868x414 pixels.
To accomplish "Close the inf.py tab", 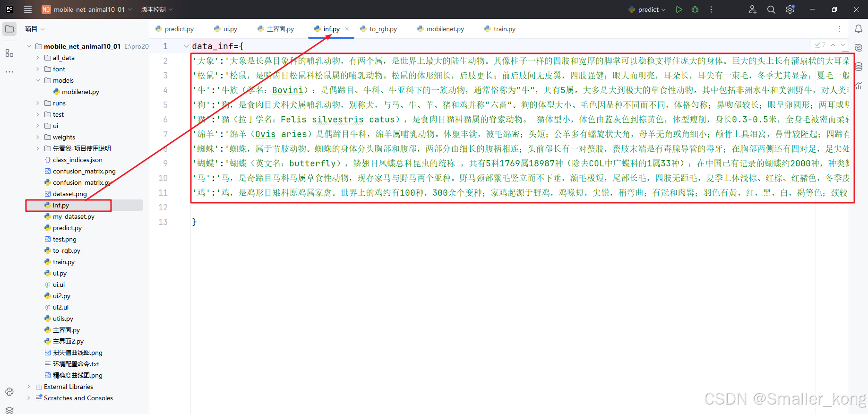I will (347, 29).
